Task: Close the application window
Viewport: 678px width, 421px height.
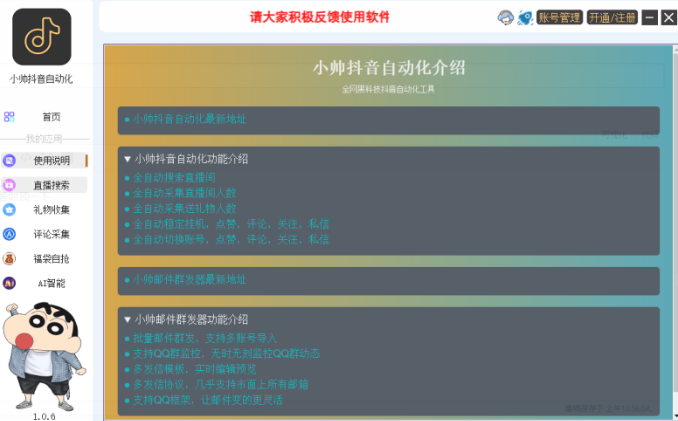Action: point(669,18)
